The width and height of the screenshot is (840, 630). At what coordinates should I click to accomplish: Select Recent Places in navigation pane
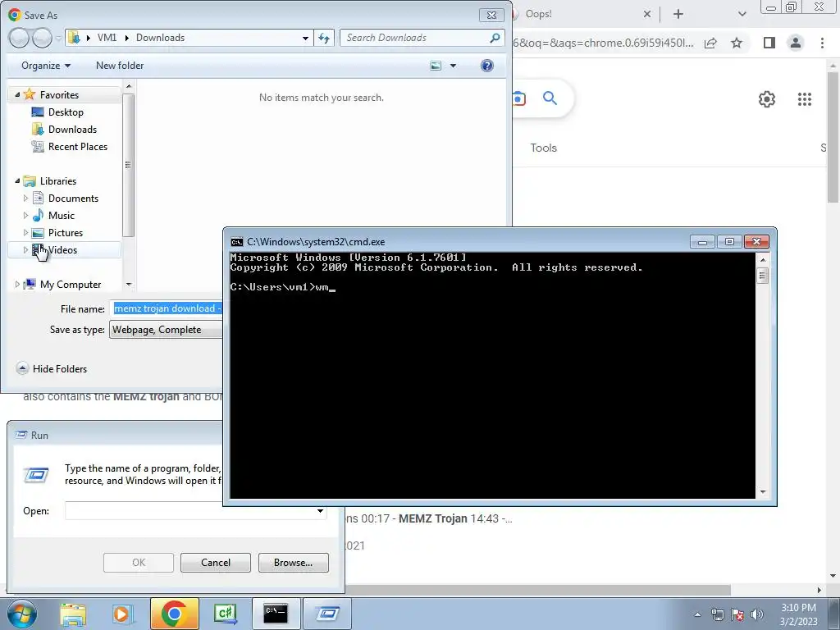[77, 146]
